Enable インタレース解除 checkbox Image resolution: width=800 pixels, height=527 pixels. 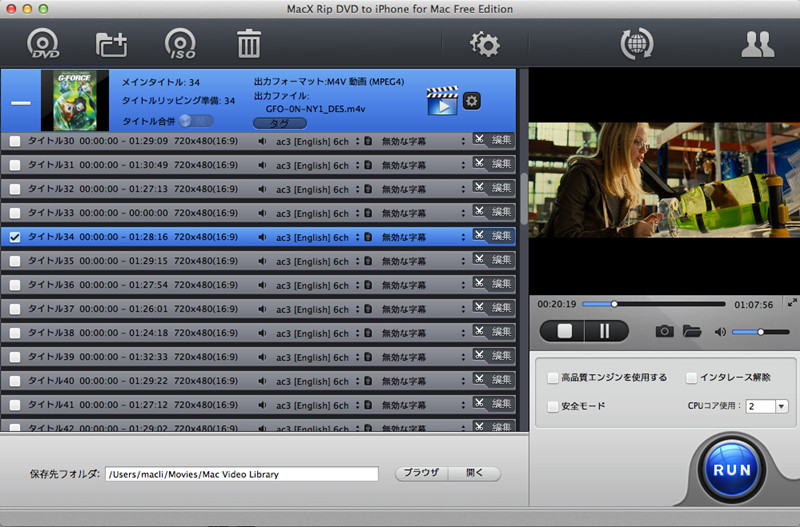coord(691,378)
